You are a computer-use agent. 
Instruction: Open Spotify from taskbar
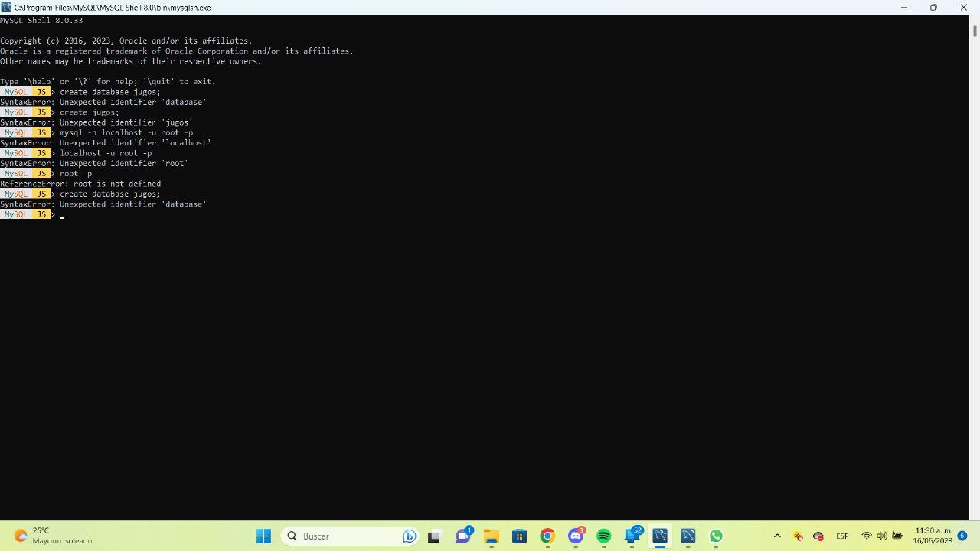pos(604,536)
